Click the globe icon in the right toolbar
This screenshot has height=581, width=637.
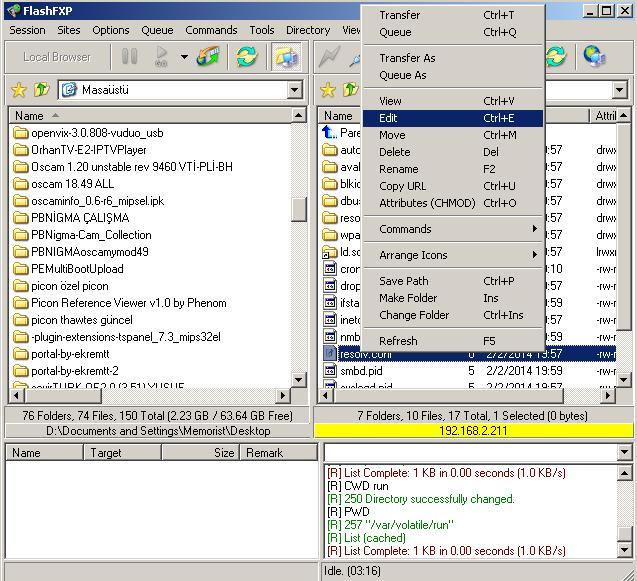[594, 56]
